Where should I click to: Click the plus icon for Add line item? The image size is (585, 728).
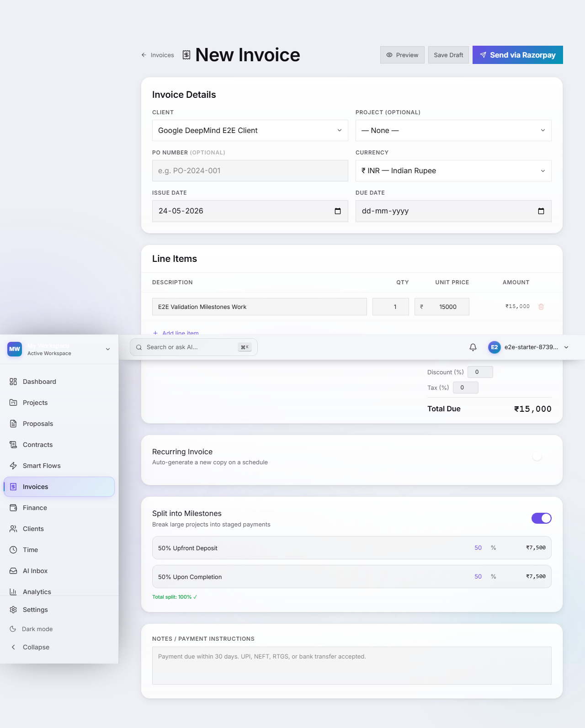[155, 333]
